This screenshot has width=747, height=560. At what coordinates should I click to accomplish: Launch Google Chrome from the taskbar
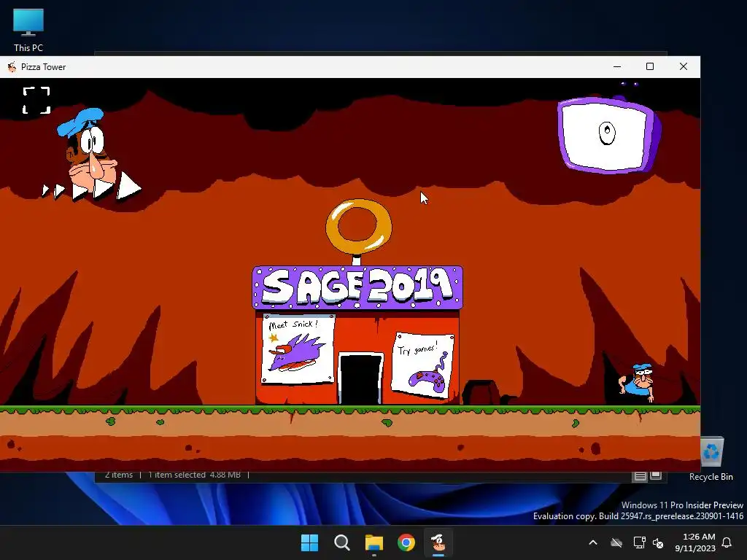pyautogui.click(x=406, y=542)
